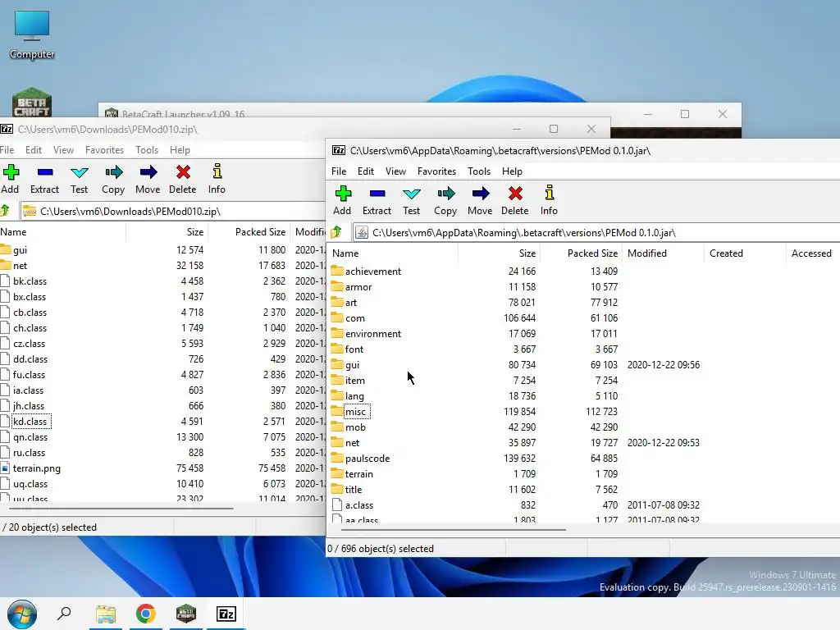This screenshot has width=840, height=630.
Task: Click Test icon in PEMod 0.1.0.jar window
Action: [412, 194]
